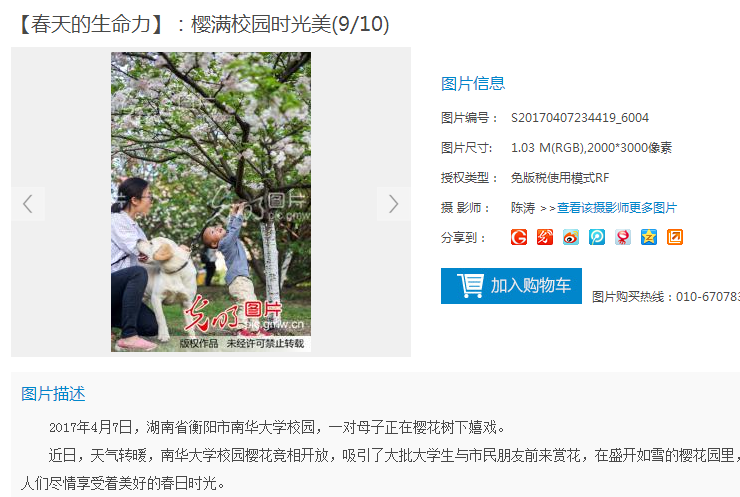
Task: Click the 图片信息 section heading
Action: [x=473, y=84]
